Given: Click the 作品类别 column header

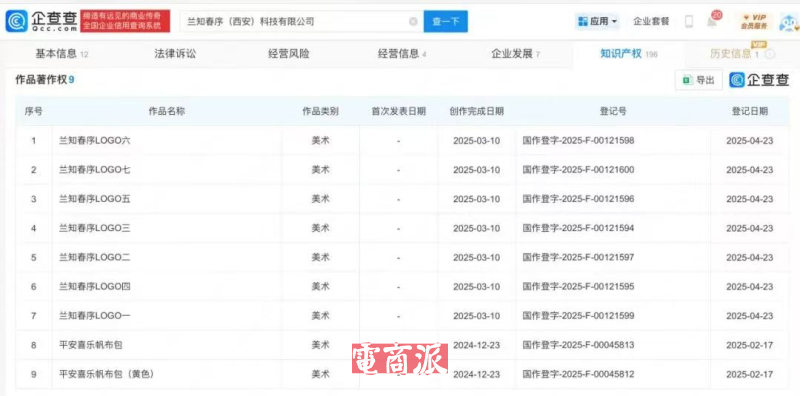Looking at the screenshot, I should tap(320, 111).
